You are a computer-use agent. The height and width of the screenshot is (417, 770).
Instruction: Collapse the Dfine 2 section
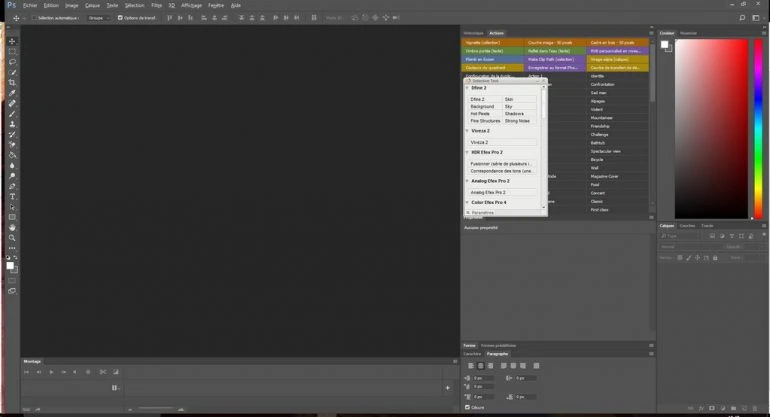pos(467,88)
